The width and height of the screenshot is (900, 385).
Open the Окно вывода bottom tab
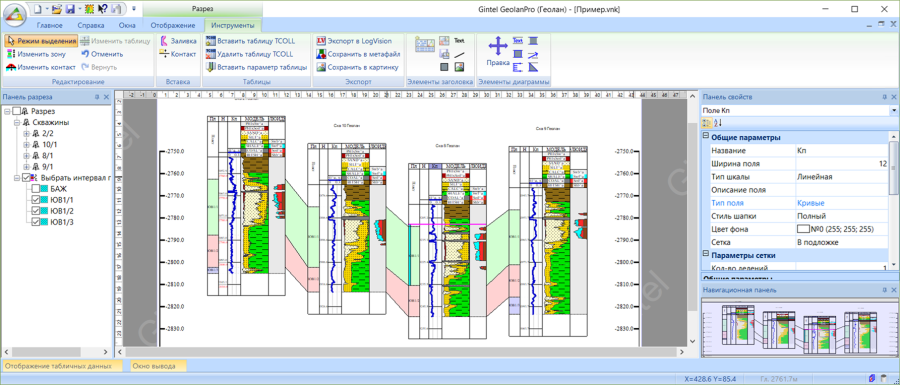pos(152,365)
